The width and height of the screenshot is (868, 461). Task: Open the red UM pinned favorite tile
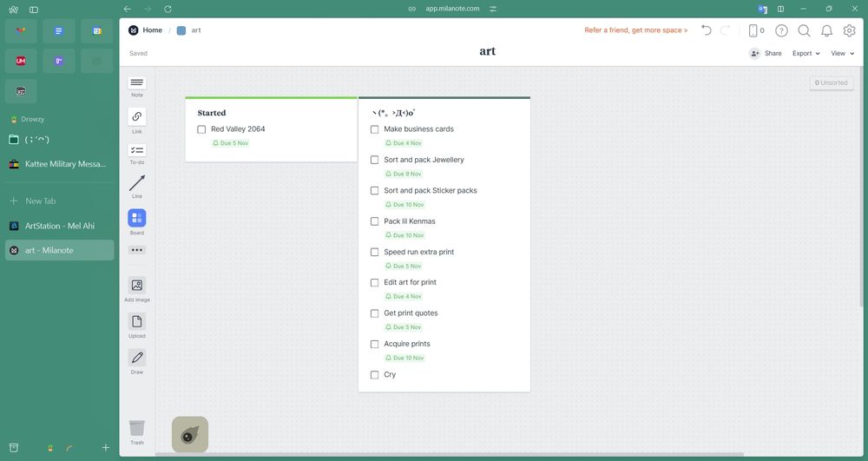21,61
